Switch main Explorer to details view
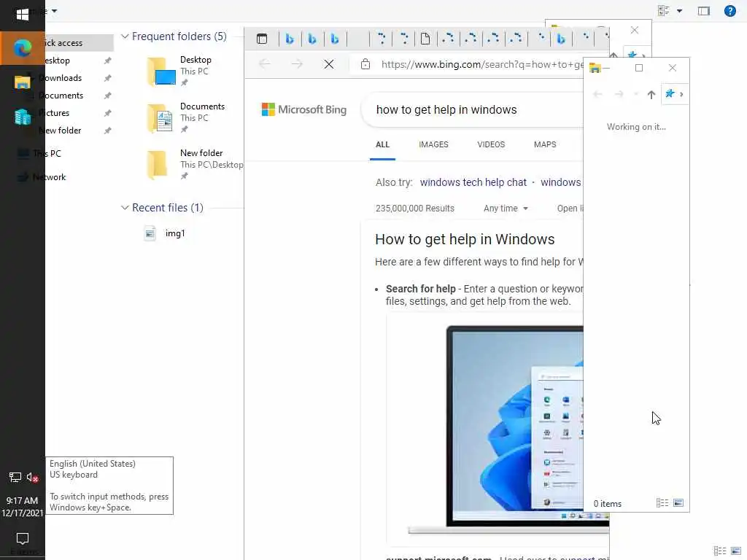 tap(719, 551)
